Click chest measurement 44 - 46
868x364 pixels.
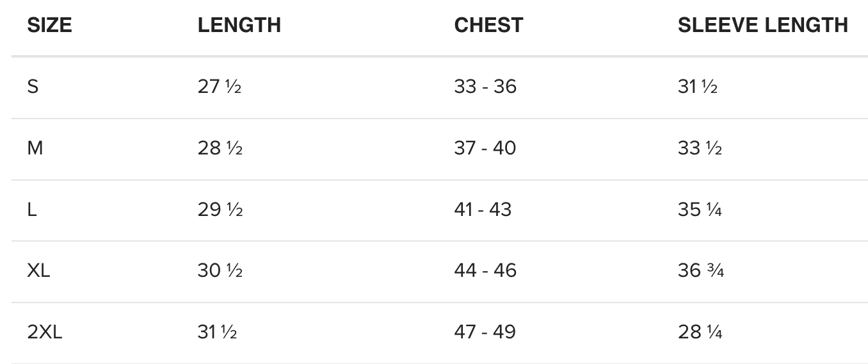pos(485,270)
